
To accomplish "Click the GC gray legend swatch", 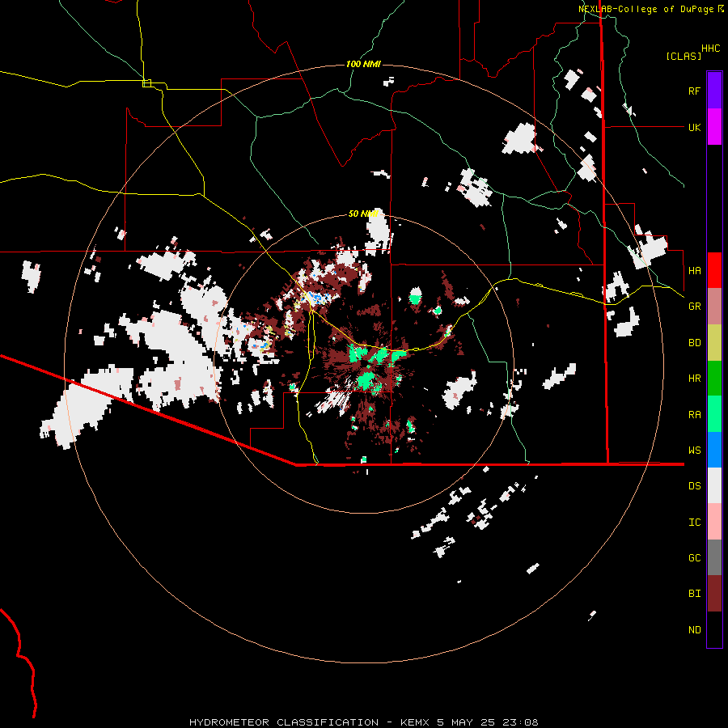I will click(x=714, y=557).
